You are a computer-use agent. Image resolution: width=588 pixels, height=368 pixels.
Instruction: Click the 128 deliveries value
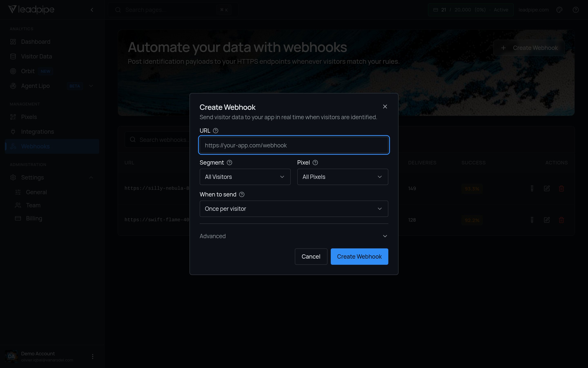[x=412, y=220]
